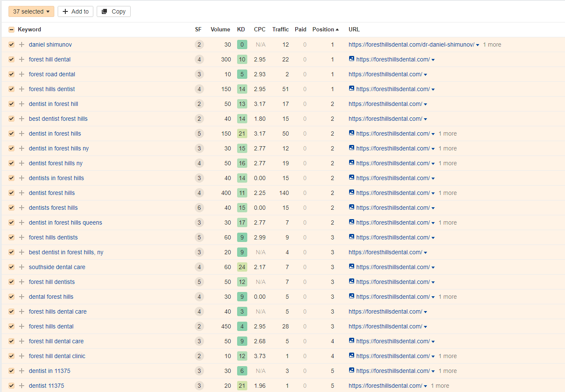This screenshot has width=565, height=392.
Task: Open '1 more' link for 'dentist 11375'
Action: [440, 386]
